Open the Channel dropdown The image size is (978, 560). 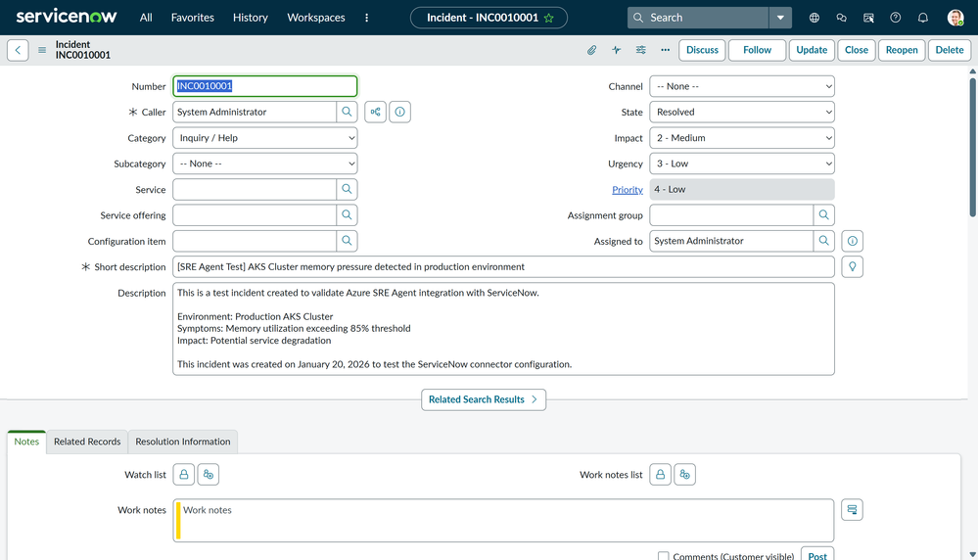[x=742, y=86]
